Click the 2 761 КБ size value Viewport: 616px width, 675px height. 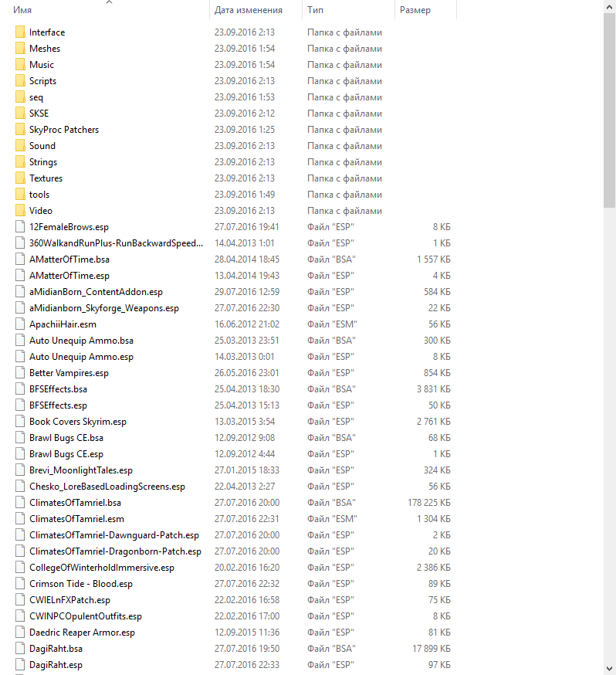coord(434,422)
